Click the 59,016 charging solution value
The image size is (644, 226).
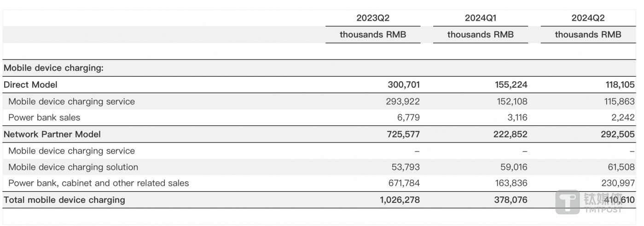pyautogui.click(x=513, y=167)
